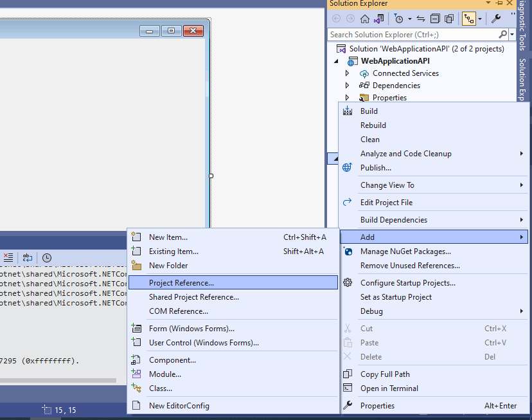Toggle the file nesting button in Solution Explorer
The width and height of the screenshot is (532, 420).
tap(468, 19)
